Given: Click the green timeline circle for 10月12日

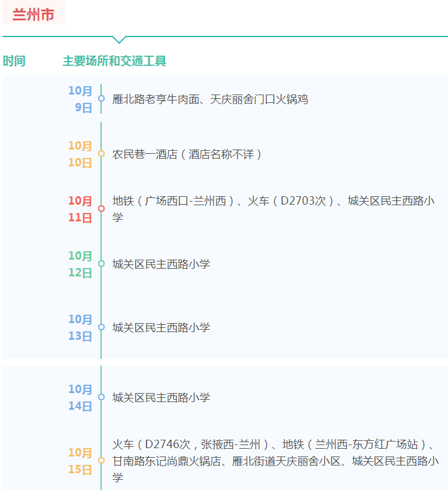Looking at the screenshot, I should coord(101,264).
